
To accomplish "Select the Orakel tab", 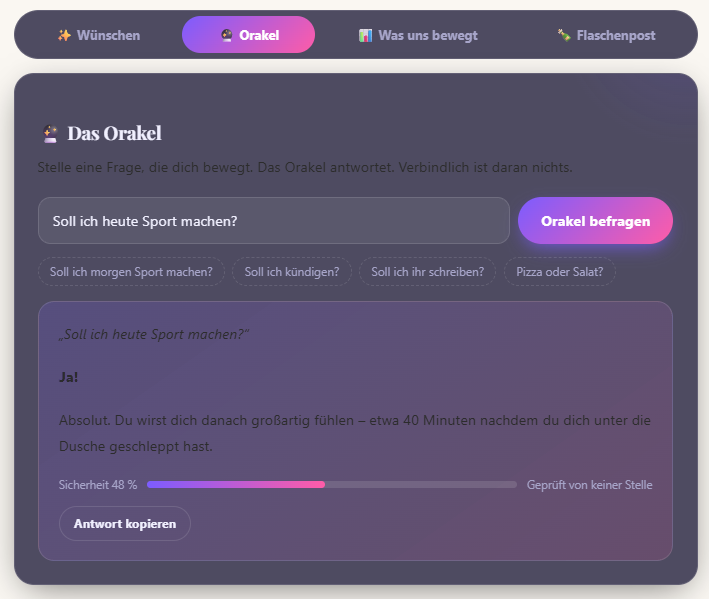I will (248, 35).
